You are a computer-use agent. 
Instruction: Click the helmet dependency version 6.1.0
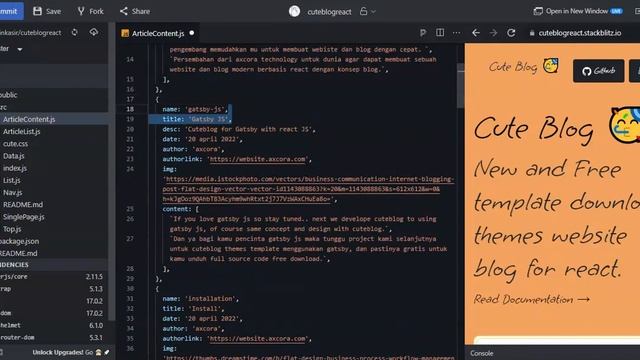pyautogui.click(x=96, y=325)
